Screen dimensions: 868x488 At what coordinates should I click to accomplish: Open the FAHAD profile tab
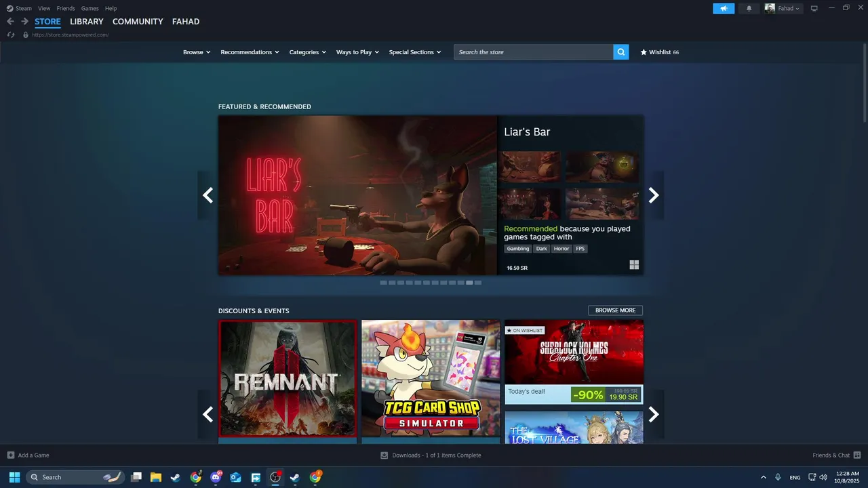tap(186, 22)
